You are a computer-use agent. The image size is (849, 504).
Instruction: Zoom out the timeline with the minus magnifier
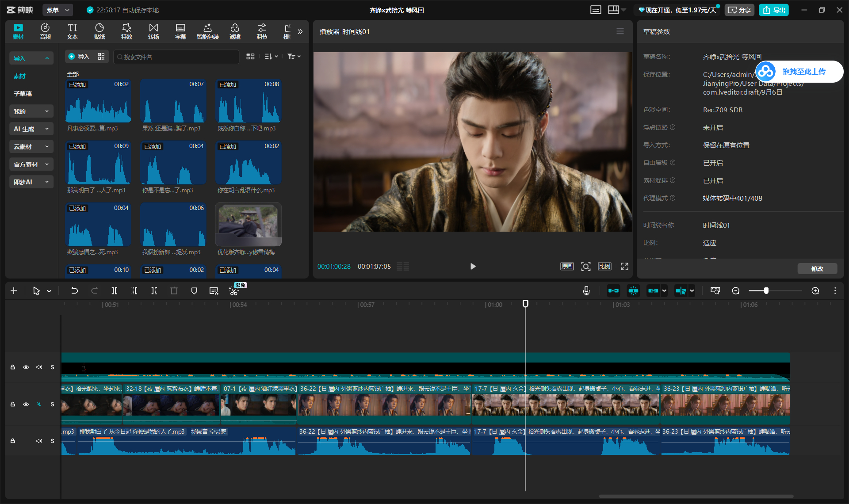pyautogui.click(x=736, y=291)
